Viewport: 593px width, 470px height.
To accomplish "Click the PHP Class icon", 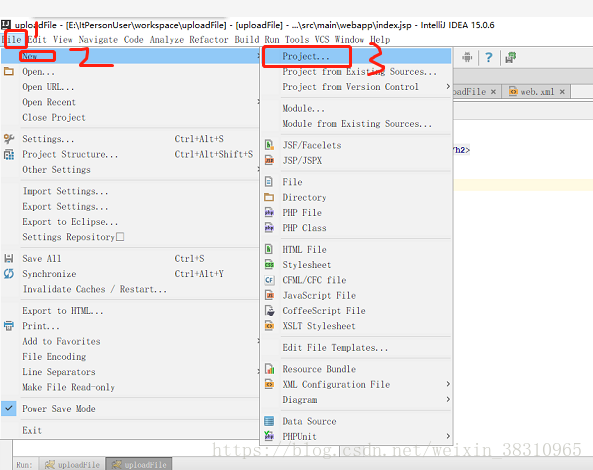I will pyautogui.click(x=269, y=228).
